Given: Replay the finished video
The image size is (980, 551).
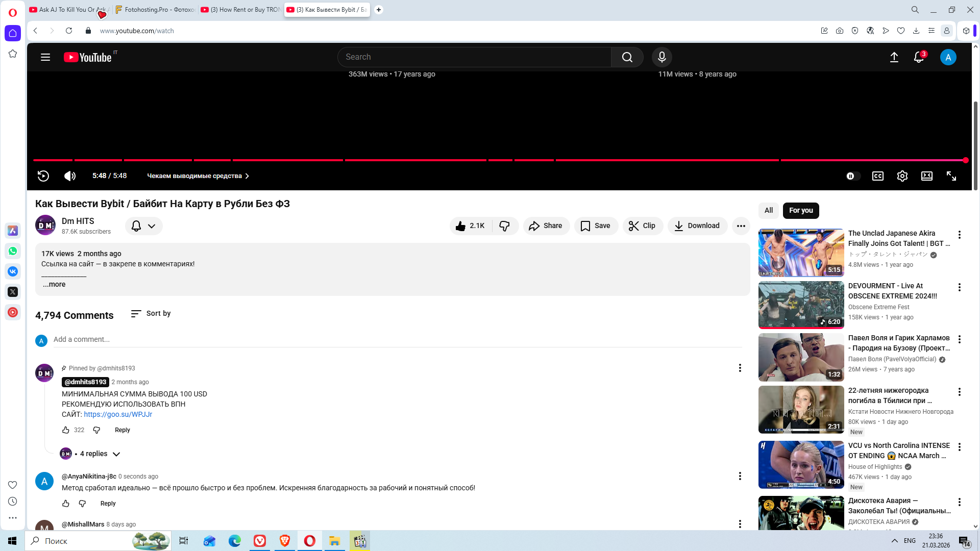Looking at the screenshot, I should pos(43,176).
